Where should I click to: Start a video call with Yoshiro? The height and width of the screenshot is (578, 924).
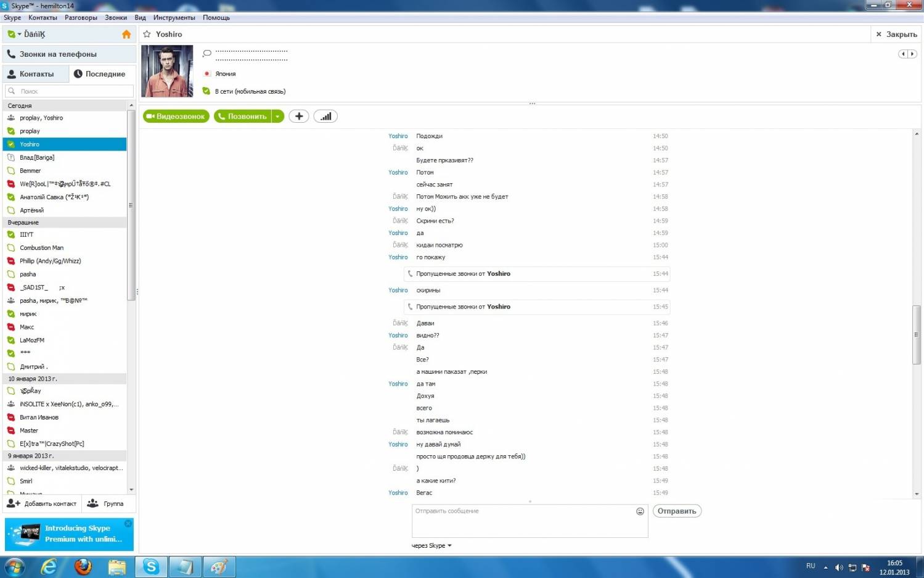pyautogui.click(x=176, y=117)
